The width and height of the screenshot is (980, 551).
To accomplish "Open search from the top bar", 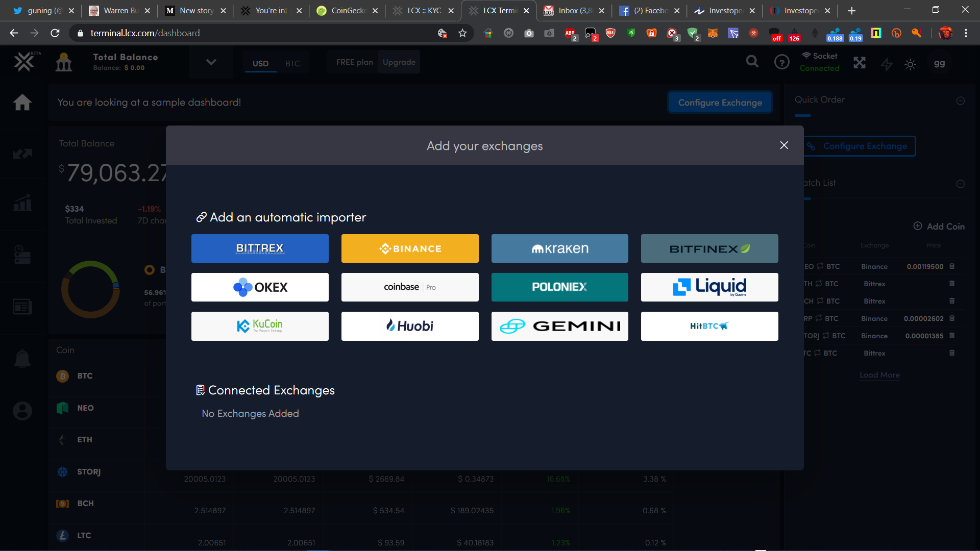I will (752, 61).
